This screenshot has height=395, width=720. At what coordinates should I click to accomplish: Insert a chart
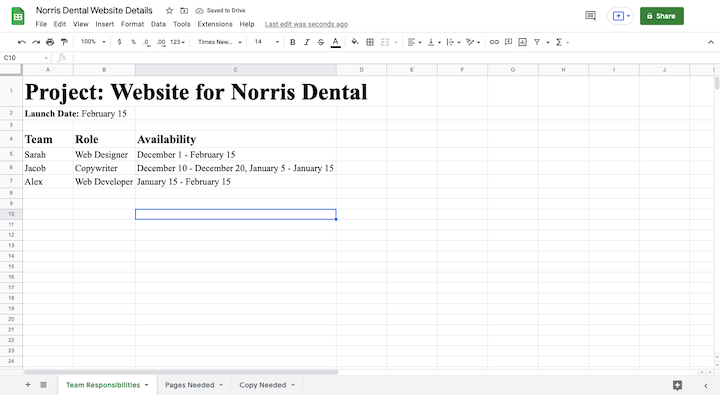click(x=523, y=42)
